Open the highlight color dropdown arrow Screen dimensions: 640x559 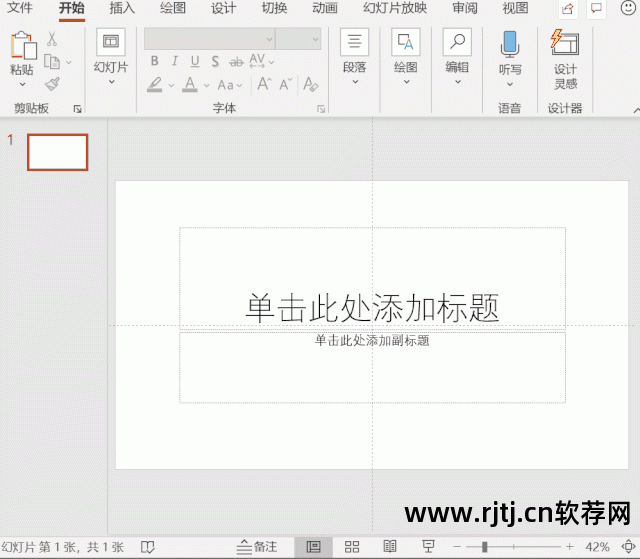pyautogui.click(x=171, y=85)
